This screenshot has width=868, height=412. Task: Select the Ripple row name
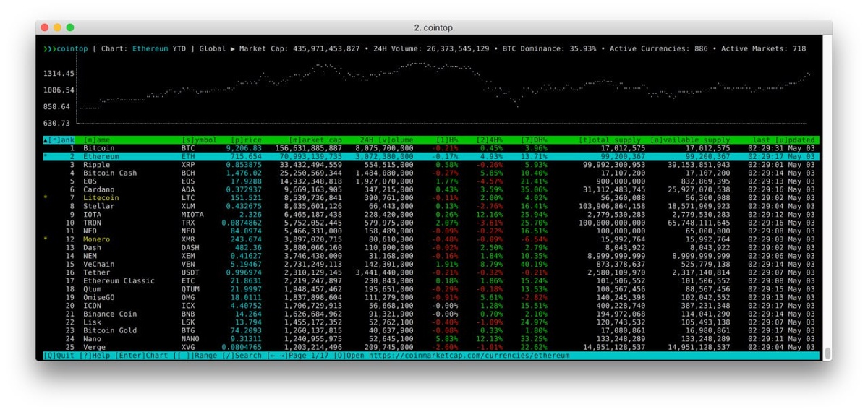pos(97,165)
